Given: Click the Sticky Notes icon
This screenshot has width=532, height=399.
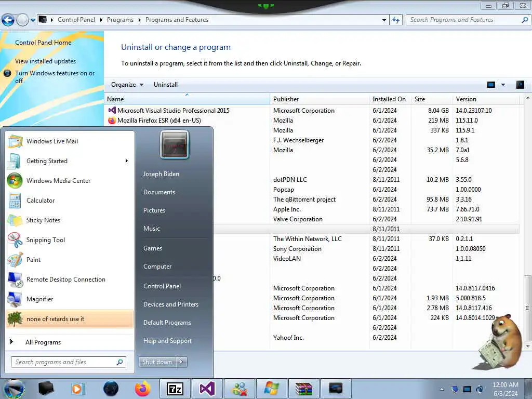Looking at the screenshot, I should (x=15, y=220).
